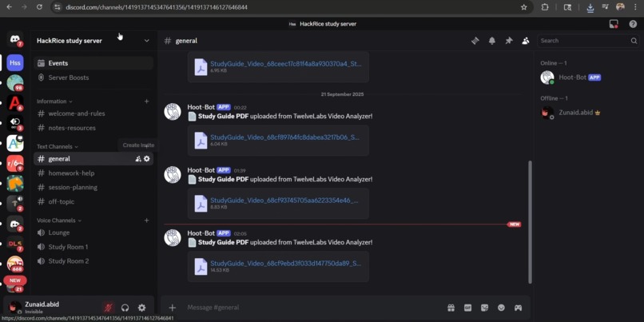Open the Apps controller icon
This screenshot has height=322, width=644.
pos(518,308)
